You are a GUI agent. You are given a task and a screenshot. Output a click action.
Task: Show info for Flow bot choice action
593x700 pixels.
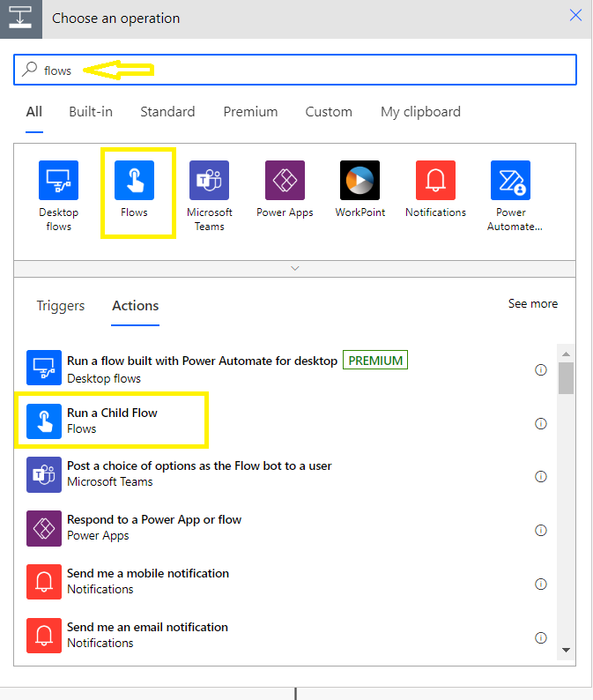click(541, 476)
